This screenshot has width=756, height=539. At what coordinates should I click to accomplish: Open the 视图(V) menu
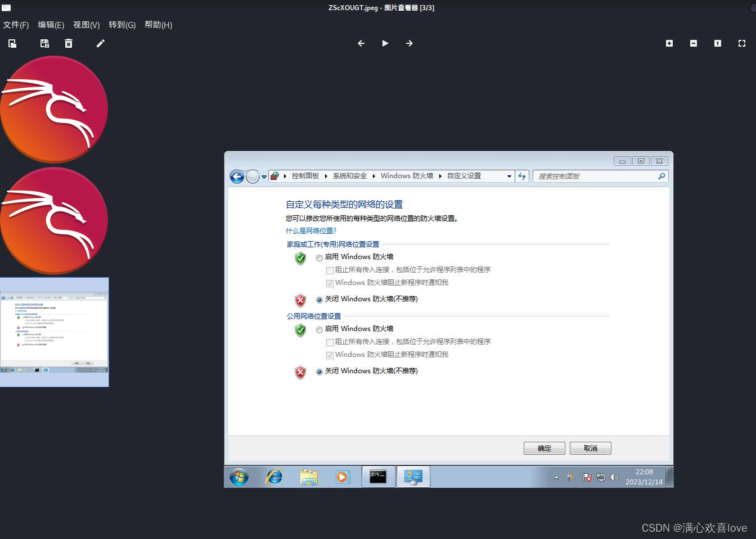(87, 25)
